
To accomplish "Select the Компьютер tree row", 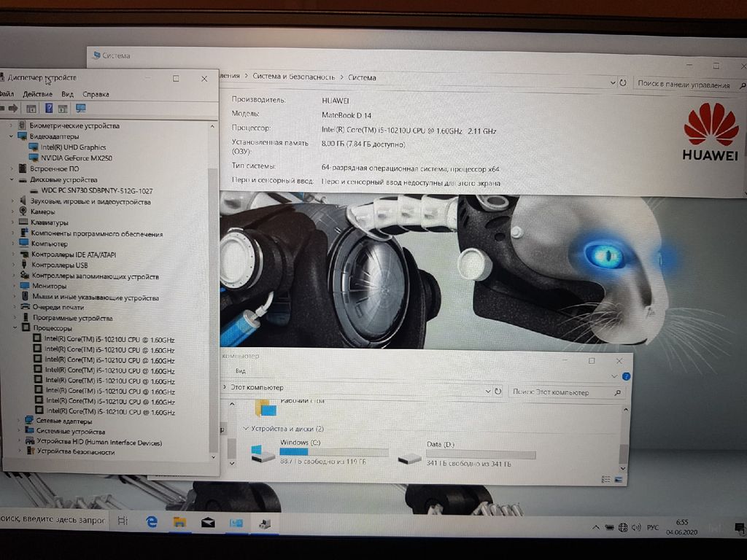I will pos(49,244).
